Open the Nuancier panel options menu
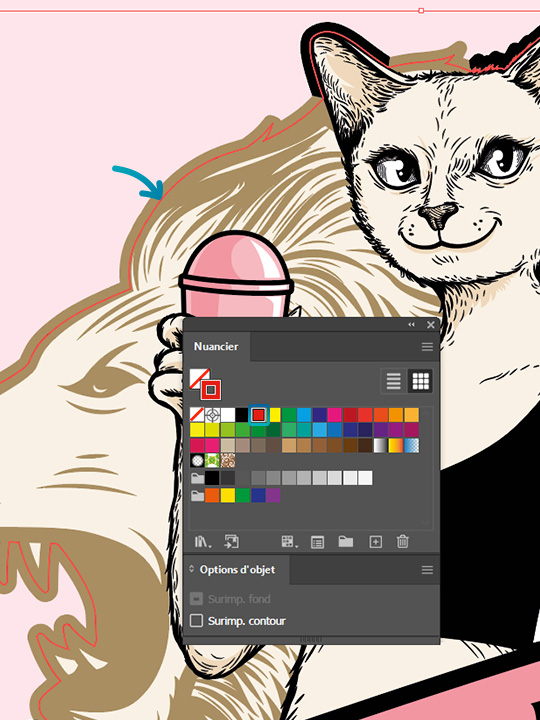 (427, 347)
